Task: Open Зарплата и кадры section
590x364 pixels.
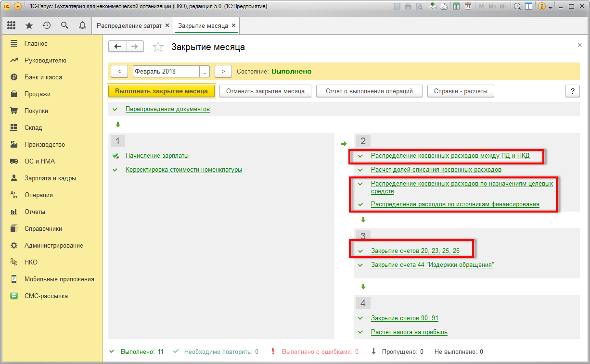Action: tap(50, 178)
